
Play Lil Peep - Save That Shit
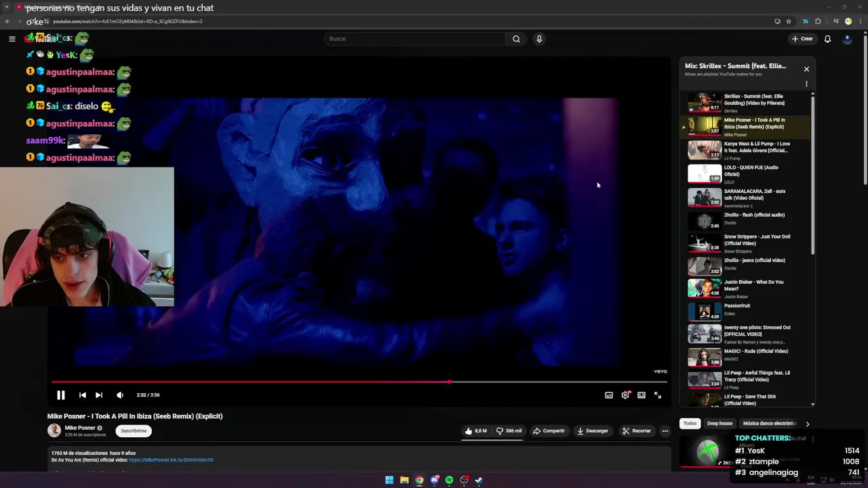(746, 399)
